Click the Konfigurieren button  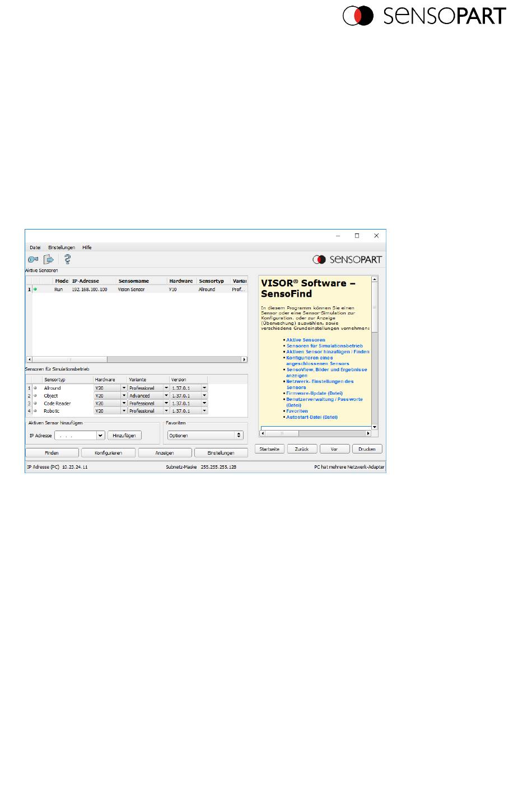click(108, 453)
